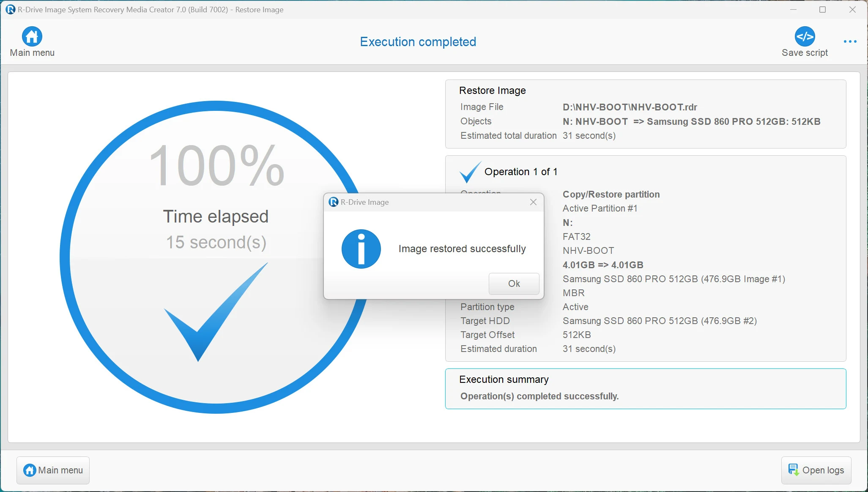Click the R-Drive Image dialog title icon
Image resolution: width=868 pixels, height=492 pixels.
pyautogui.click(x=334, y=202)
